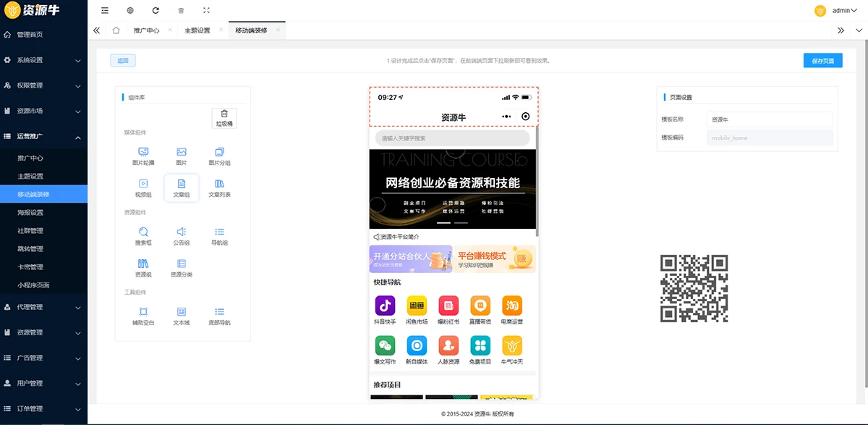Click the 模板名称 input field

click(x=769, y=119)
